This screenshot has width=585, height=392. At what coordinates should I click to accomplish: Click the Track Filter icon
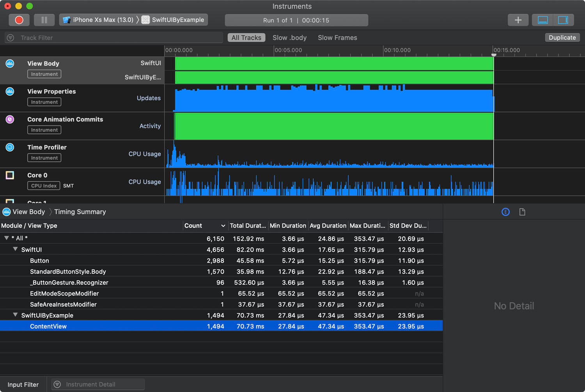[x=11, y=38]
